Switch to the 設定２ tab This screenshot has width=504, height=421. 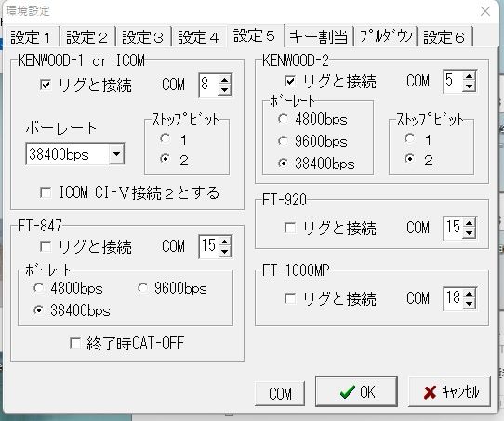tap(87, 37)
